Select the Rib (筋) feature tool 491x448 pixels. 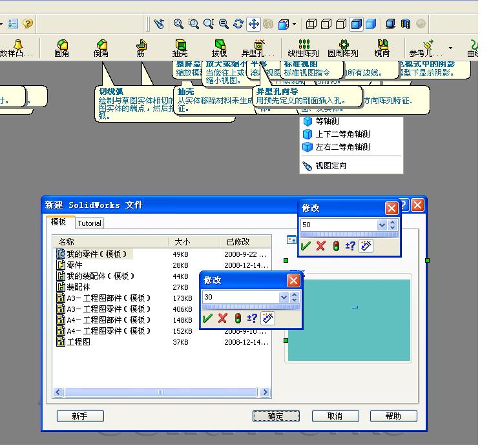tap(141, 48)
